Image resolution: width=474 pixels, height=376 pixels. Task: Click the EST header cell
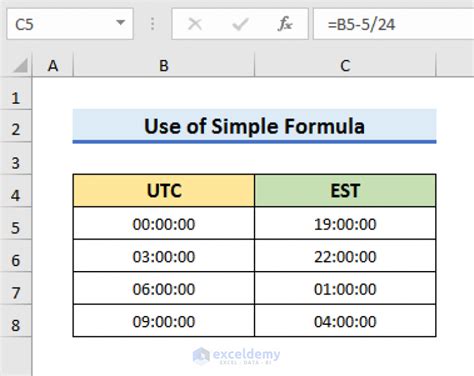point(345,191)
